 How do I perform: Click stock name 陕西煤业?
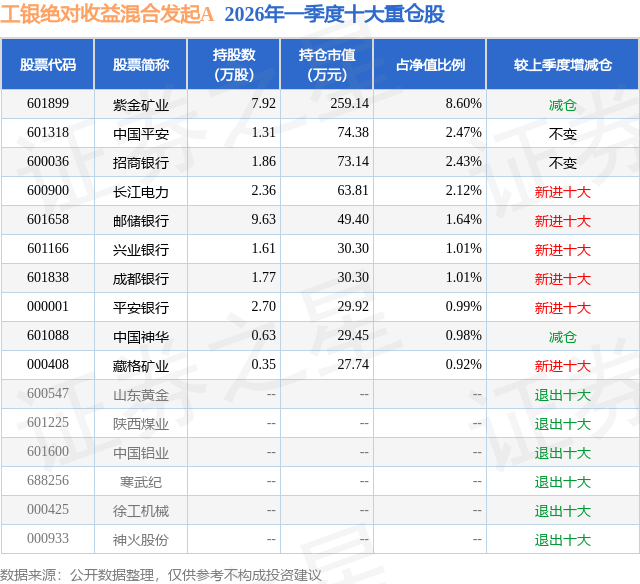click(x=141, y=424)
